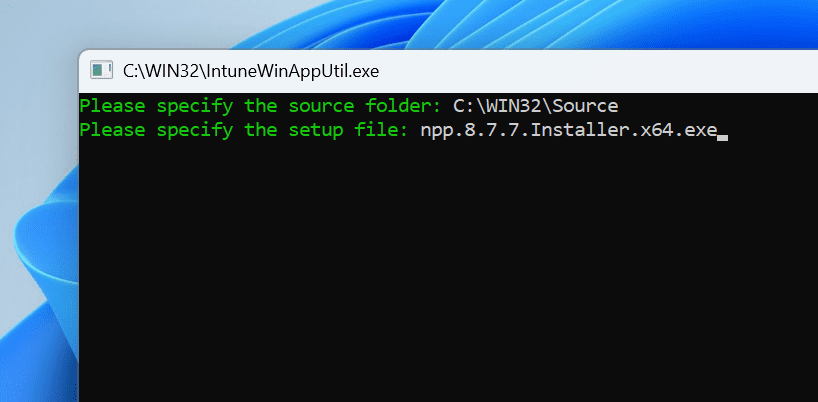This screenshot has height=402, width=818.
Task: Click "IntuneWinAppUtil.exe" in the window title
Action: (294, 71)
